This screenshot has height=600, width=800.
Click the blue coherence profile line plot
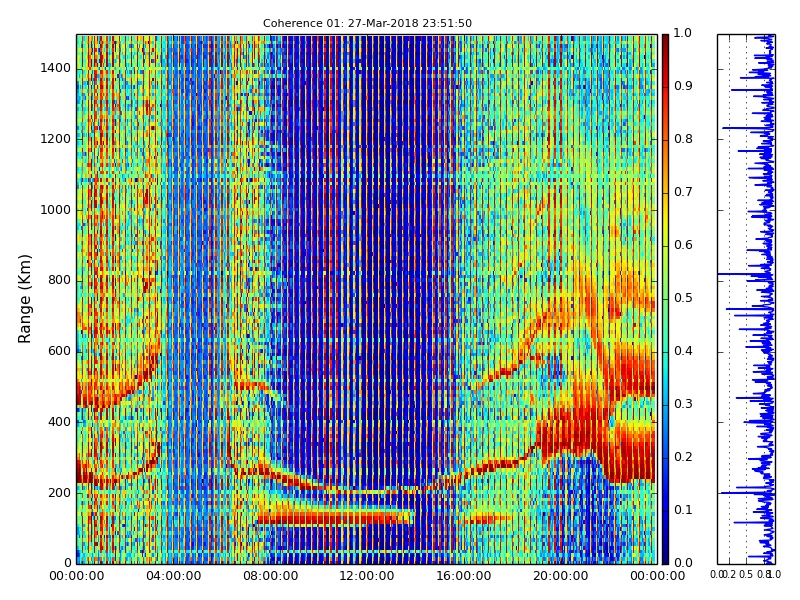(x=746, y=299)
